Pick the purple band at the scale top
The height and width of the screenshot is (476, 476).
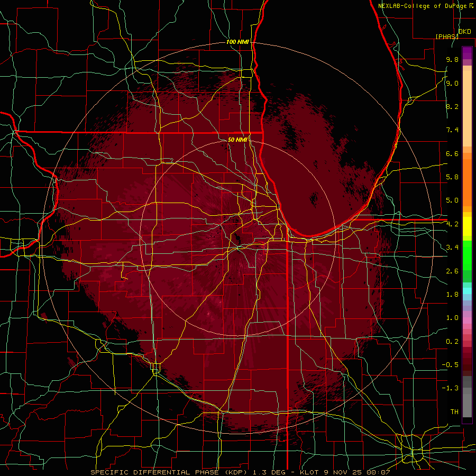[467, 53]
